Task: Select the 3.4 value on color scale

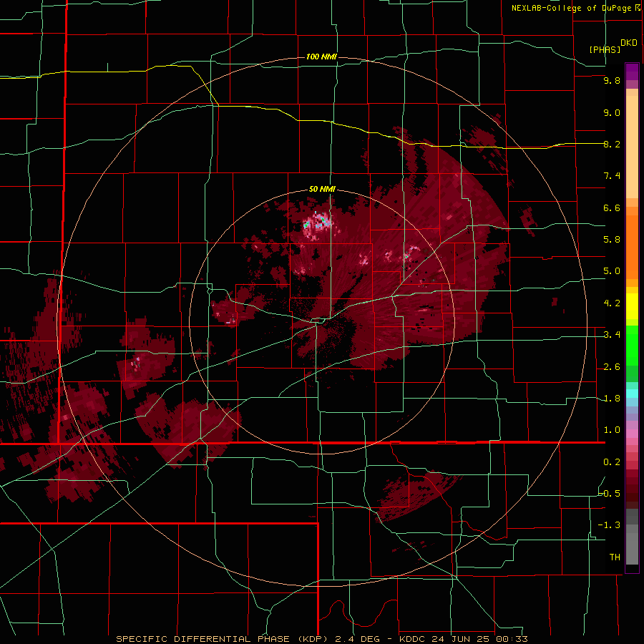Action: (612, 335)
